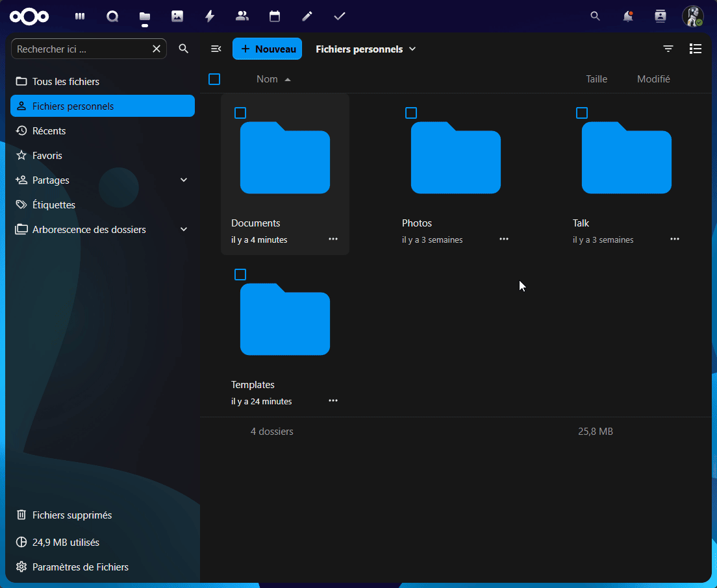Open Paramètres de Fichiers
The height and width of the screenshot is (588, 717).
[103, 567]
